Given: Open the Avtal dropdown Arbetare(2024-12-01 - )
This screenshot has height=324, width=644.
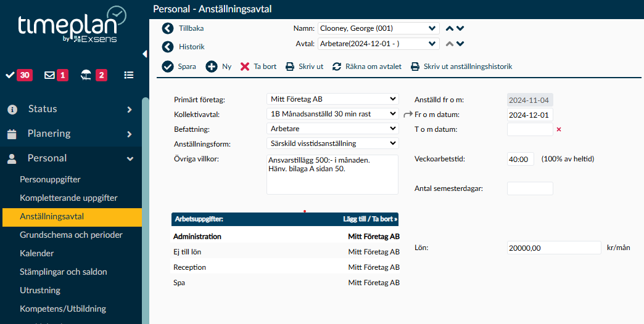Looking at the screenshot, I should pyautogui.click(x=379, y=44).
